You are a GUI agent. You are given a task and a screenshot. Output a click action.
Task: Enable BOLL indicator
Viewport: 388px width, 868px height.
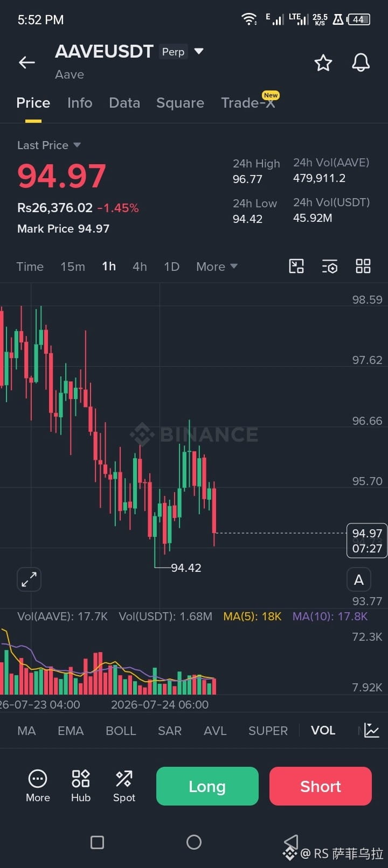[x=121, y=731]
